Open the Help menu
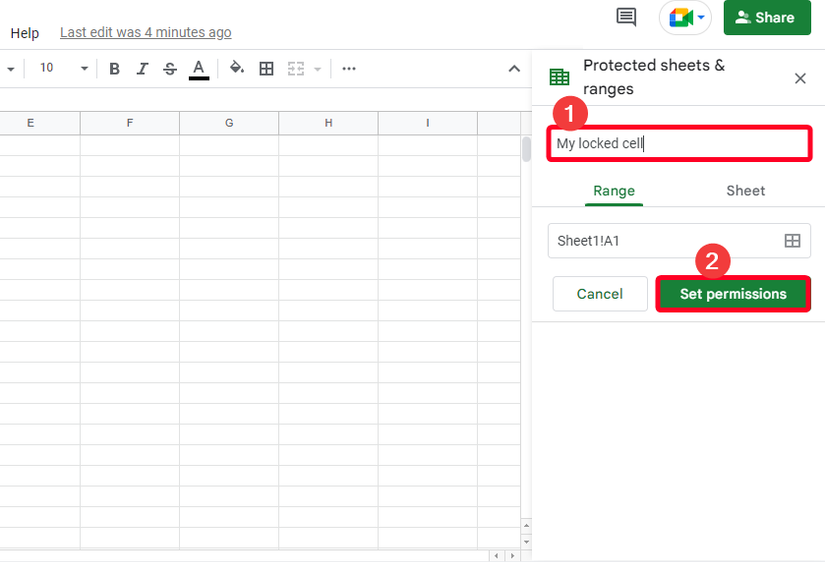The height and width of the screenshot is (562, 825). (x=25, y=33)
